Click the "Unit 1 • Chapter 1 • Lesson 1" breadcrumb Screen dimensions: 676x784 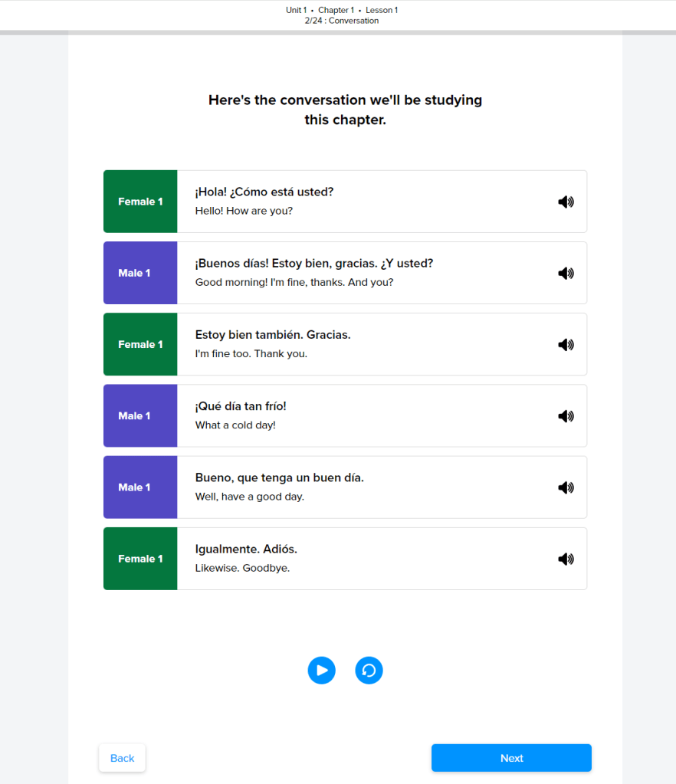click(342, 10)
